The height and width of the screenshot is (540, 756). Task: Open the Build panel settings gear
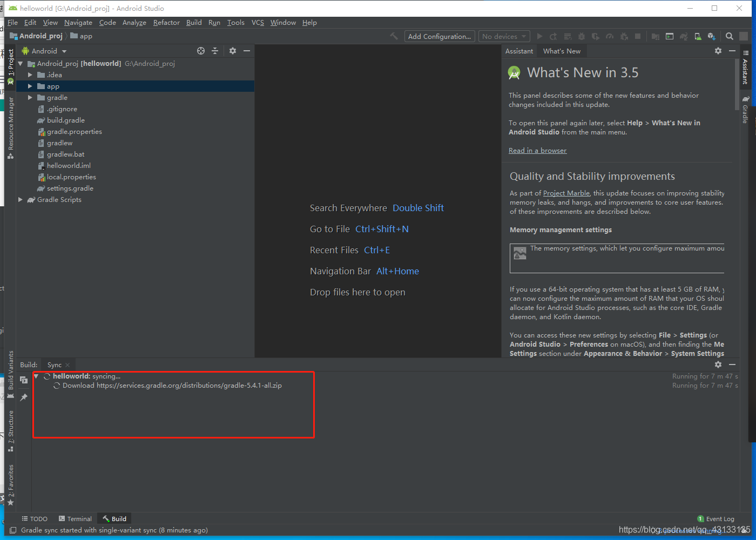(718, 364)
